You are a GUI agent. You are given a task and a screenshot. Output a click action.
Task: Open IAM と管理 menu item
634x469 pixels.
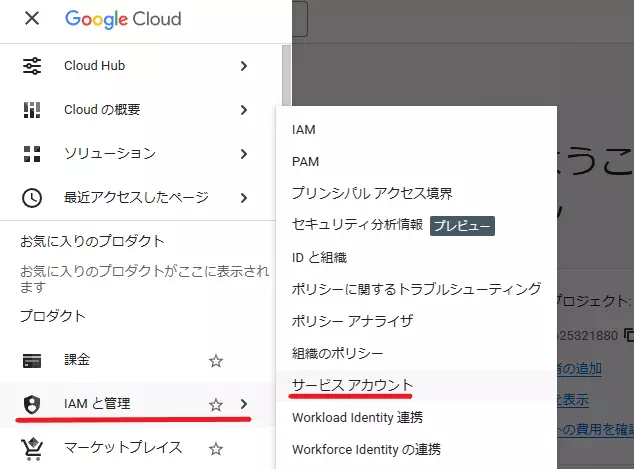pyautogui.click(x=137, y=405)
